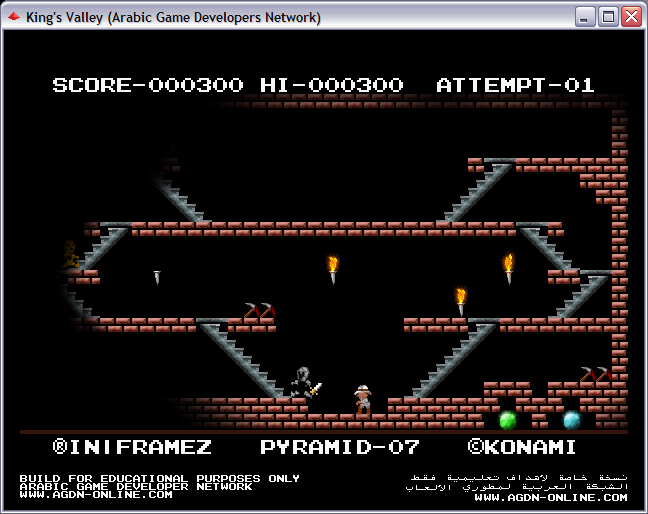Click BUILD FOR EDUCATIONAL PURPOSES ONLY text
Image resolution: width=648 pixels, height=514 pixels.
(160, 478)
